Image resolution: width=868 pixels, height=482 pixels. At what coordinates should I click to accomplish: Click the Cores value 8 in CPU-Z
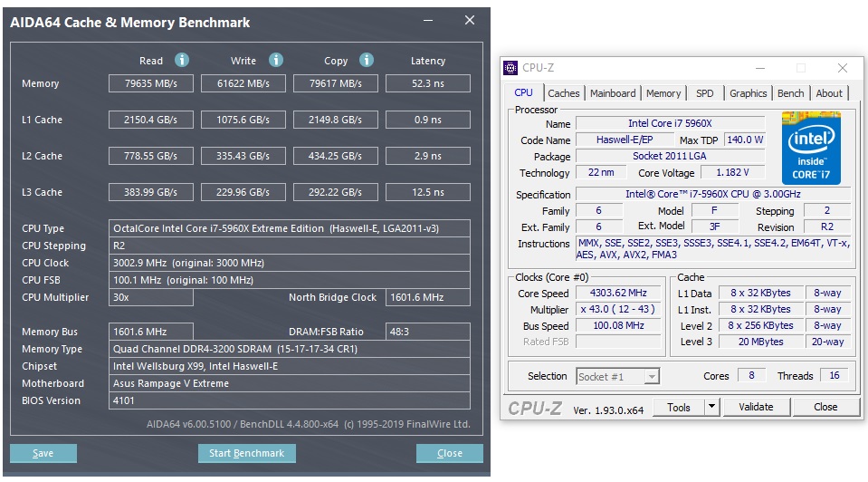751,376
